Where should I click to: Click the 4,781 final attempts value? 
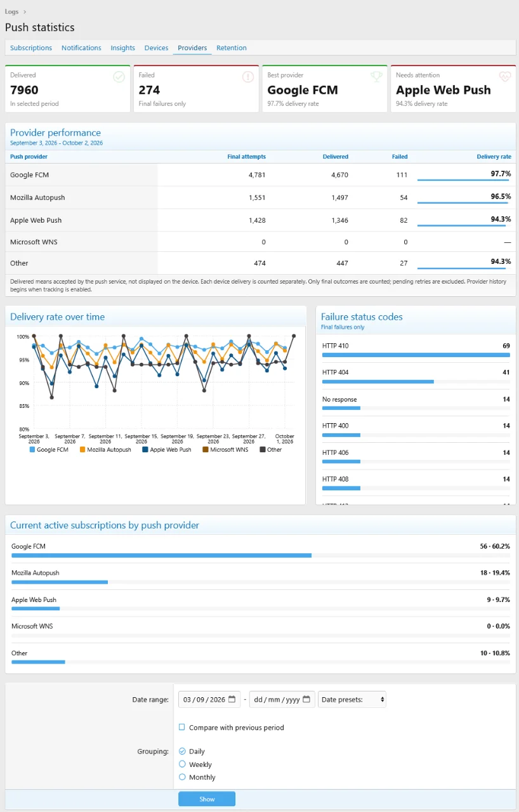[257, 174]
